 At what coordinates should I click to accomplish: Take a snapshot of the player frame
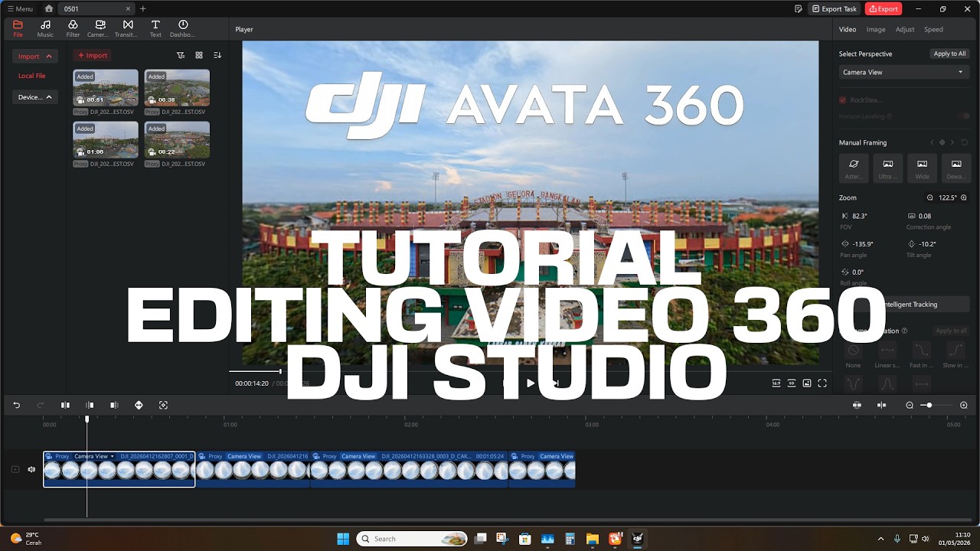click(x=807, y=383)
